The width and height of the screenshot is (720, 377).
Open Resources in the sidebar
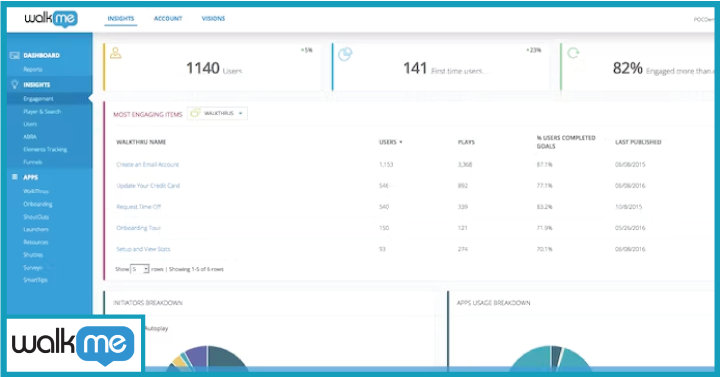click(x=36, y=242)
